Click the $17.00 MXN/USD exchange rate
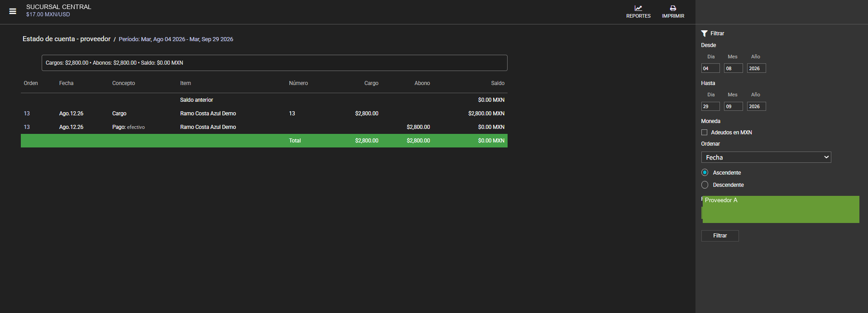The height and width of the screenshot is (313, 868). click(48, 14)
